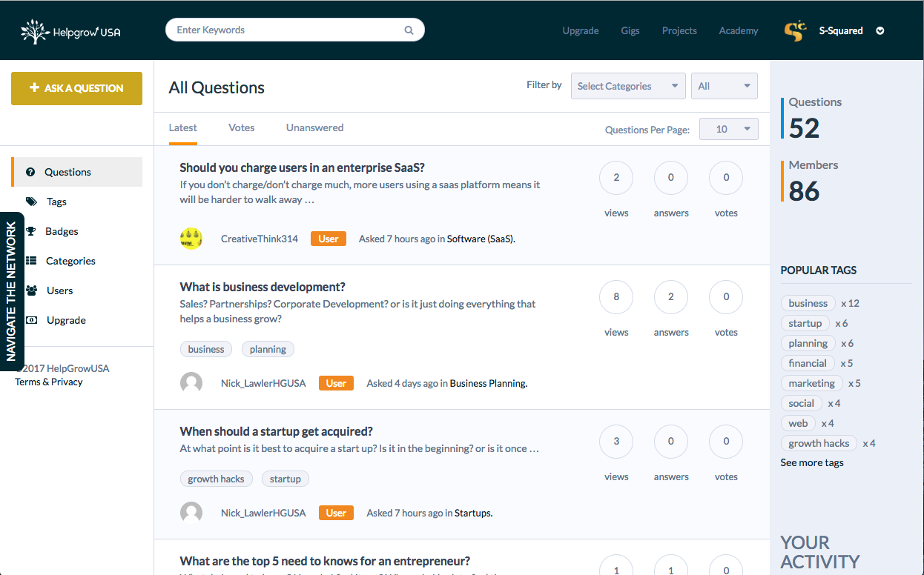Expand the S-Squared account menu arrow
This screenshot has width=924, height=575.
[x=880, y=31]
